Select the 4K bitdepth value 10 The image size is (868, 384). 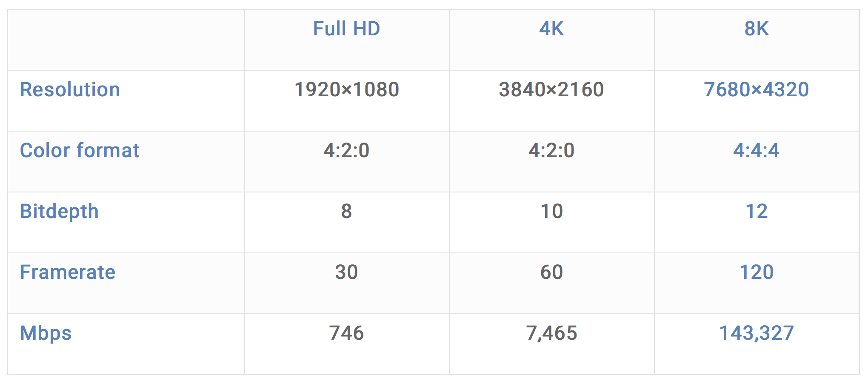click(551, 212)
